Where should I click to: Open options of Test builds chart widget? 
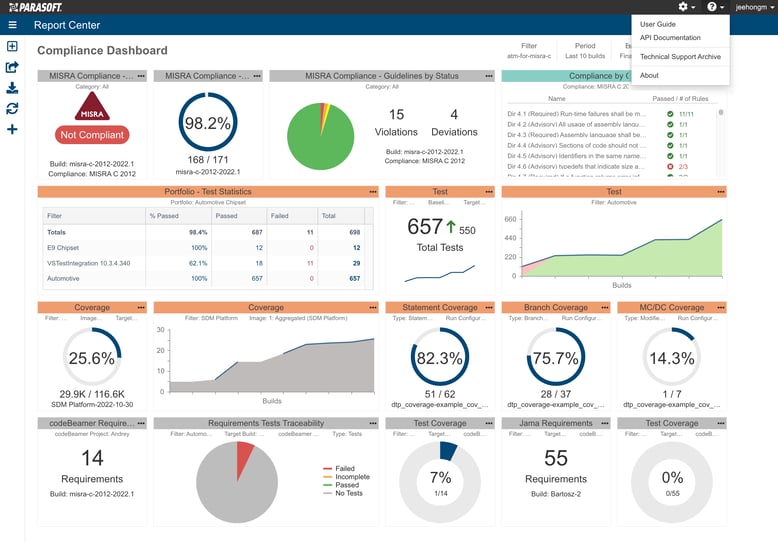pyautogui.click(x=721, y=192)
